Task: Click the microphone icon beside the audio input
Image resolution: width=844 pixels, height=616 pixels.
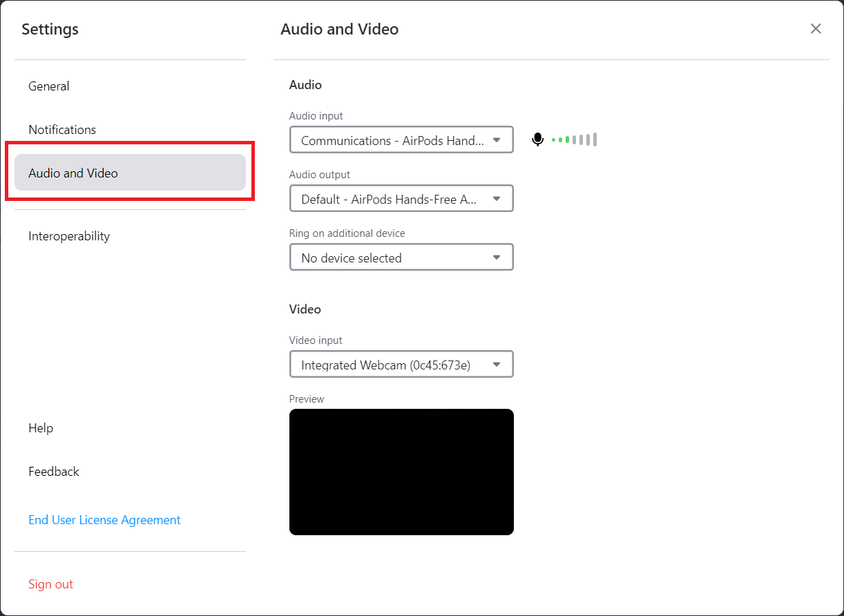Action: [x=538, y=139]
